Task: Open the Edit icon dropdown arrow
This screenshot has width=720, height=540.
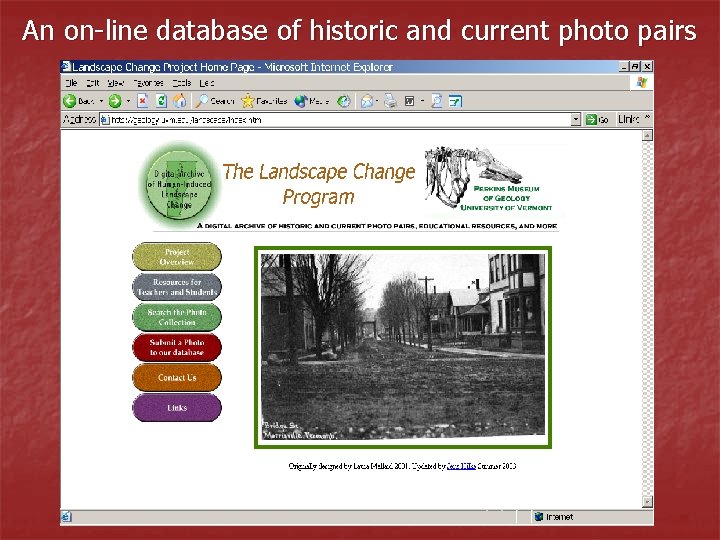Action: tap(422, 101)
